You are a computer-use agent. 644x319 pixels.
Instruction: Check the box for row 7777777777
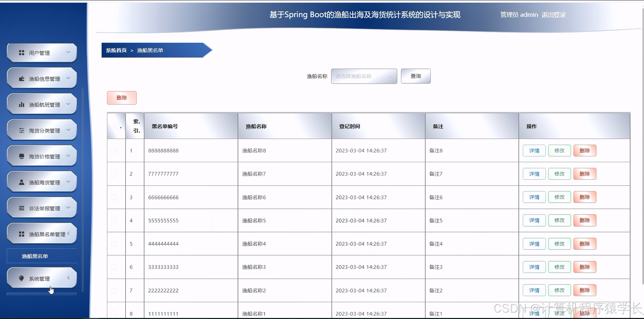pyautogui.click(x=113, y=174)
